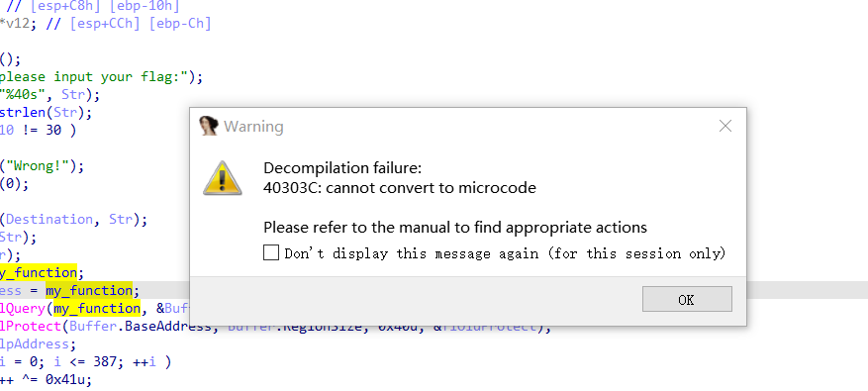The width and height of the screenshot is (868, 391).
Task: Click the "40303C: cannot convert to microcode" message
Action: pyautogui.click(x=400, y=188)
